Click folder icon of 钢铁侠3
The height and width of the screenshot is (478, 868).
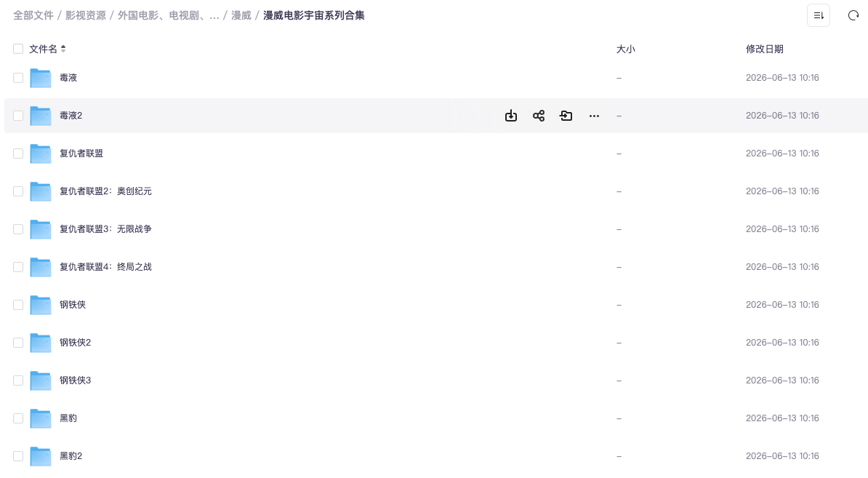coord(41,381)
